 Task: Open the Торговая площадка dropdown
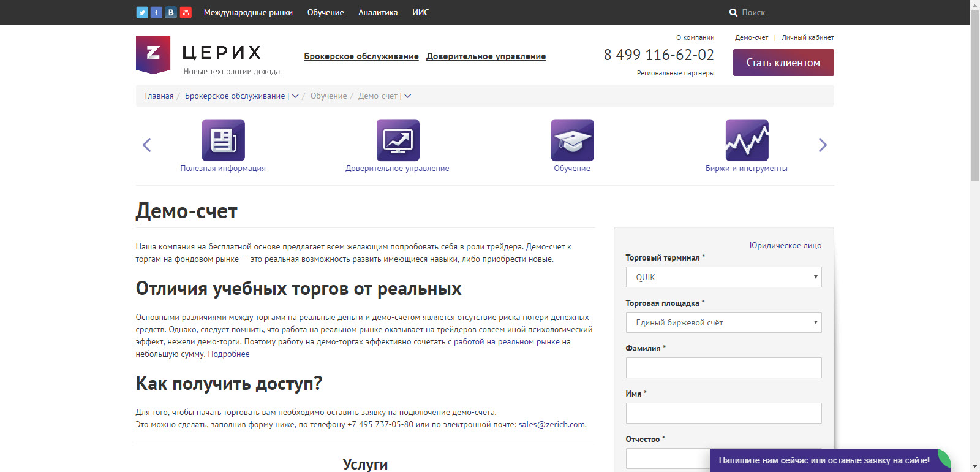click(x=724, y=322)
